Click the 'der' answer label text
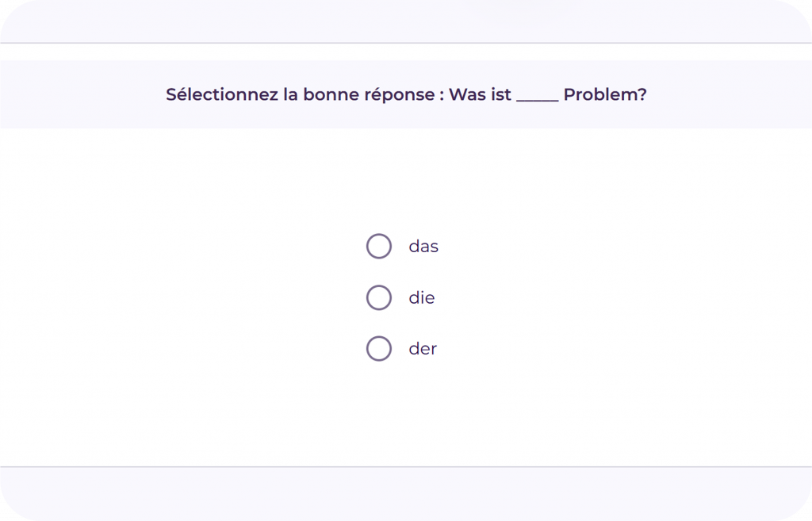Viewport: 812px width, 521px height. pyautogui.click(x=423, y=349)
